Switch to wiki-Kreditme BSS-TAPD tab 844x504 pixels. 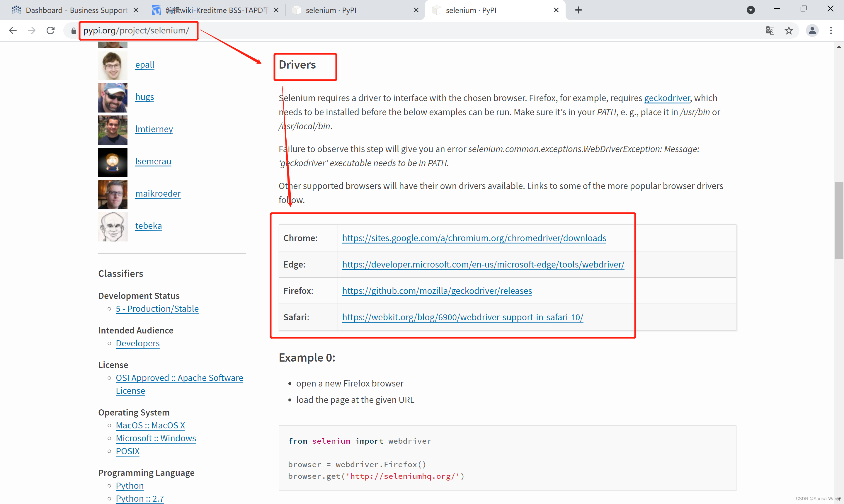(x=215, y=10)
